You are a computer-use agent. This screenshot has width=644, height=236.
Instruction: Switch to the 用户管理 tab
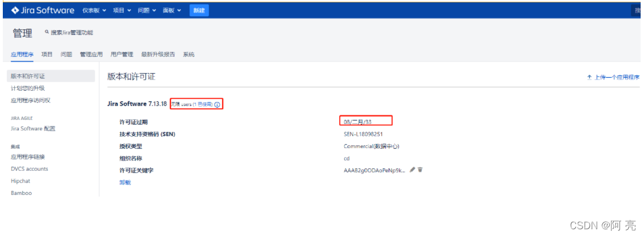pyautogui.click(x=122, y=54)
